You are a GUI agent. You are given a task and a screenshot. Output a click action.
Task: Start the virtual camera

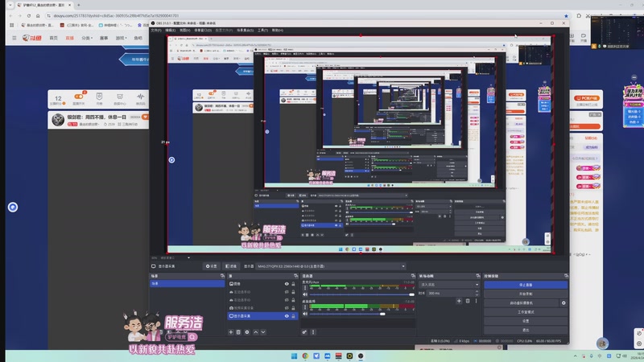click(521, 303)
